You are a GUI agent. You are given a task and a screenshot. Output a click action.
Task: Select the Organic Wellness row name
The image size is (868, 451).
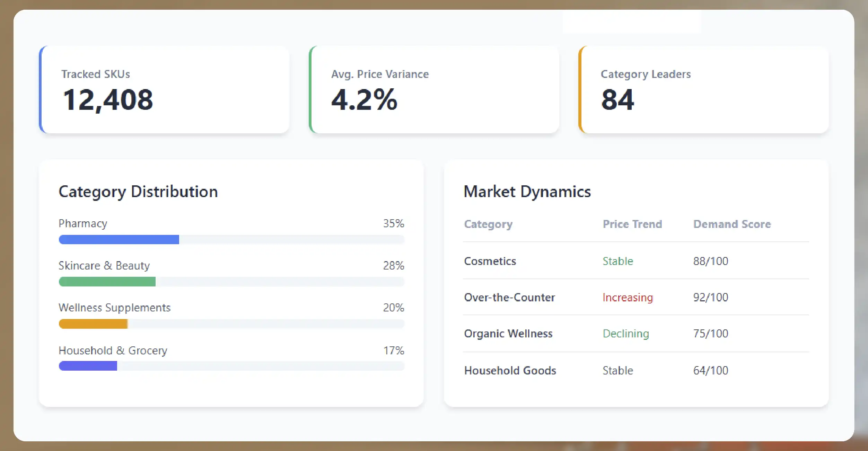coord(508,334)
